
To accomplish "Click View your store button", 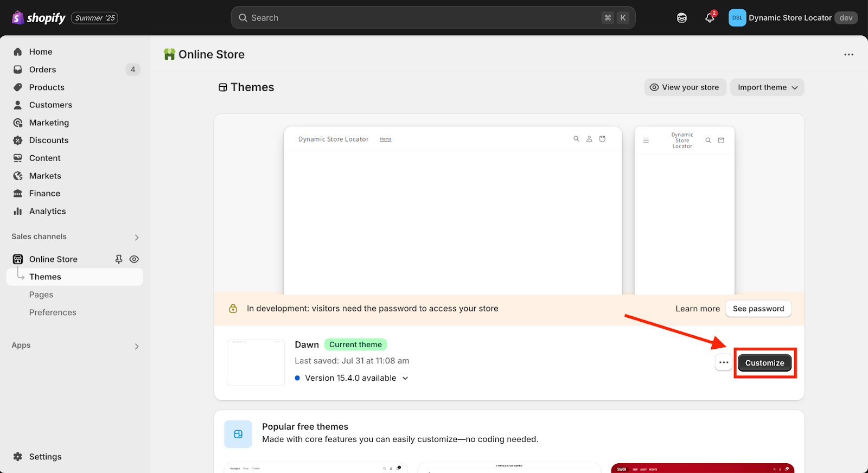I will 685,87.
